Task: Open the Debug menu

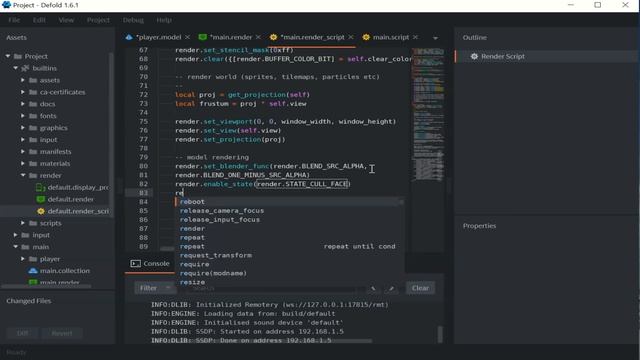Action: pos(133,20)
